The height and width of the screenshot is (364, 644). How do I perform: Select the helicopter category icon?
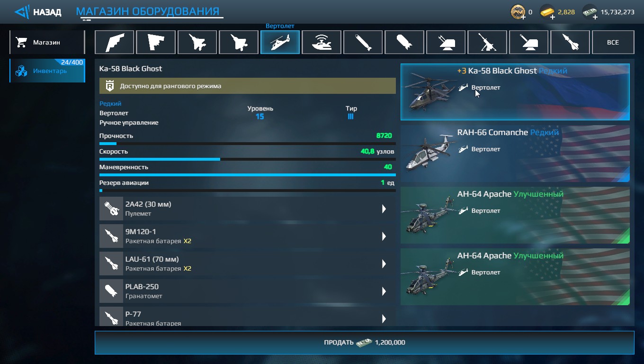280,42
